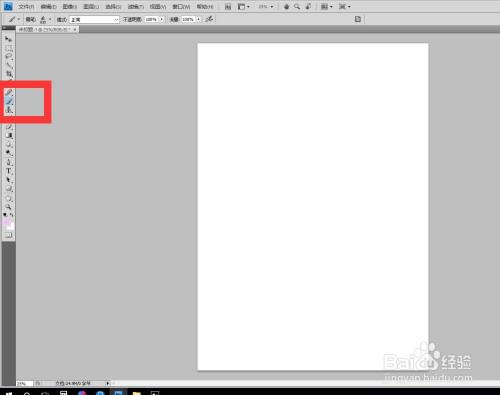This screenshot has width=500, height=395.
Task: Select the highlighted Brush tool in toolbox
Action: [9, 101]
